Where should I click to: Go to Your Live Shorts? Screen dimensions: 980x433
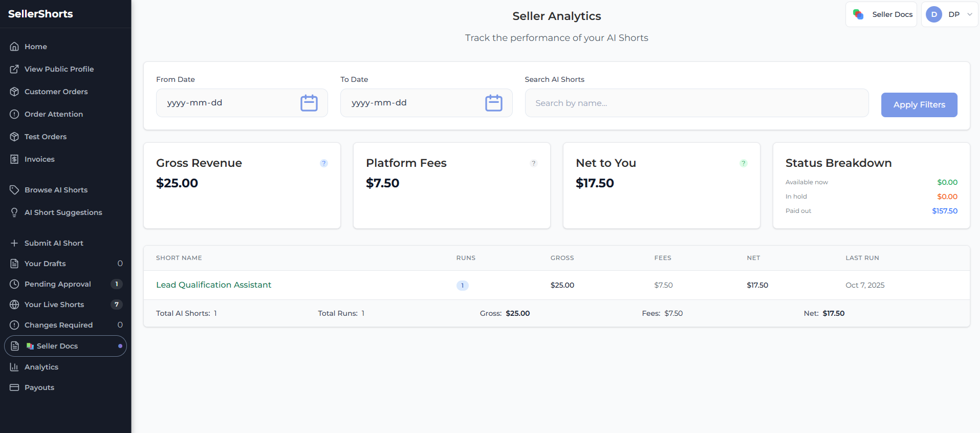click(54, 305)
